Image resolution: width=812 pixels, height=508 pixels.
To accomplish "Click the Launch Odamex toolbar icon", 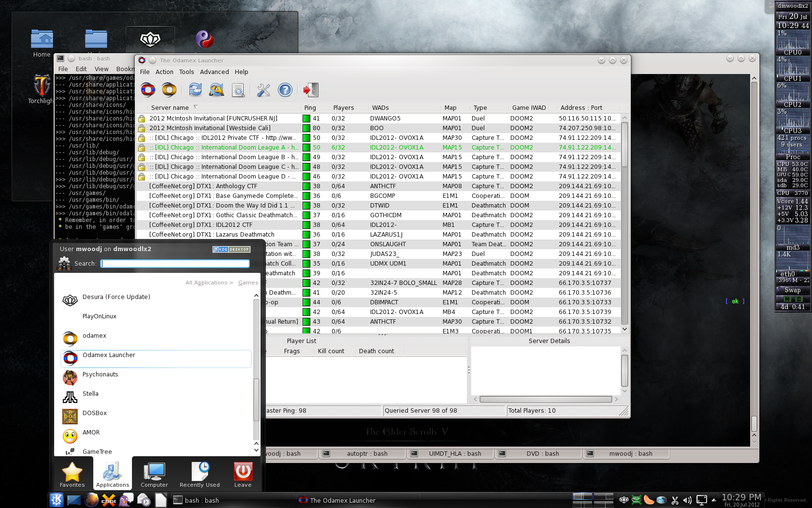I will [x=148, y=90].
